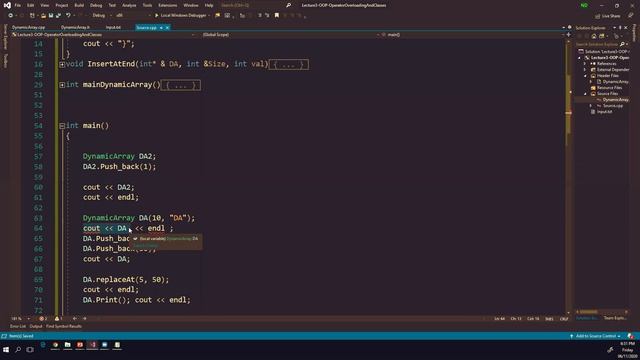Click the Open File toolbar icon
The height and width of the screenshot is (360, 640).
[43, 16]
